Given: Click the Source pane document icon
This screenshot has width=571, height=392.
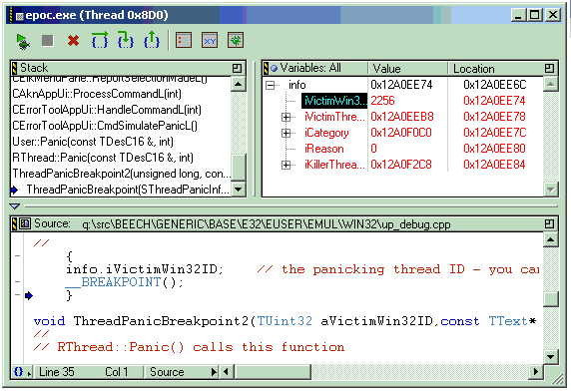Looking at the screenshot, I should [25, 223].
